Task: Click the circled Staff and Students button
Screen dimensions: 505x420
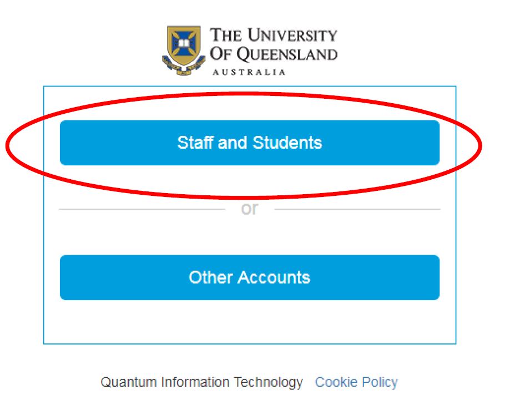Action: (x=249, y=143)
